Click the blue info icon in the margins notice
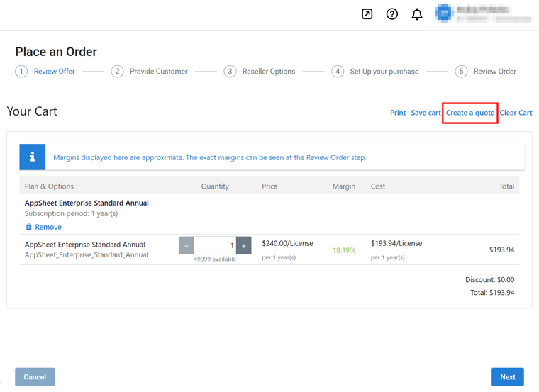539x392 pixels. point(33,157)
